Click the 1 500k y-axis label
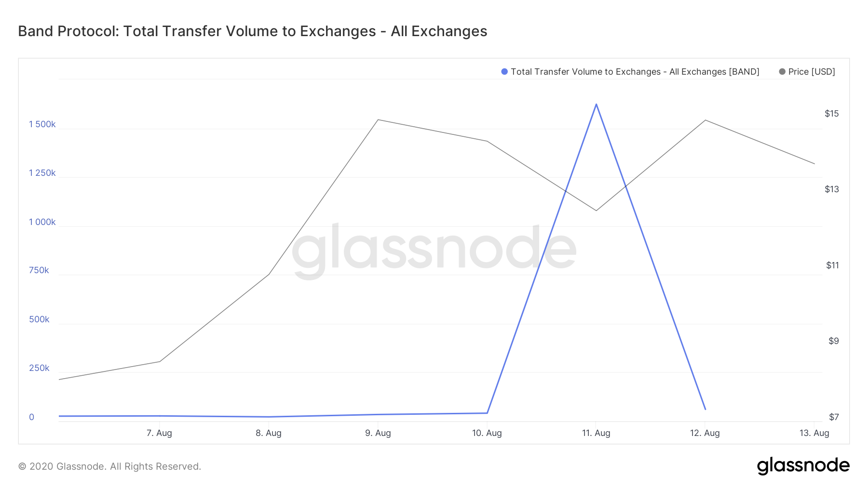Image resolution: width=868 pixels, height=488 pixels. coord(42,124)
